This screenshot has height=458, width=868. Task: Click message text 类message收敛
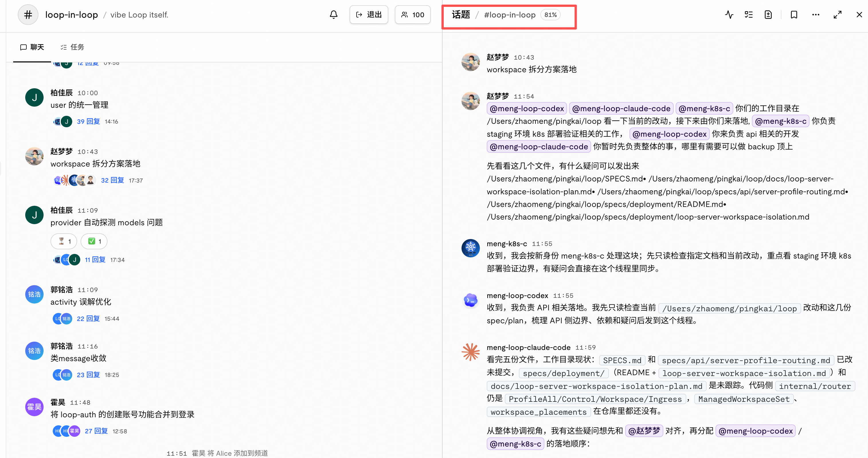[x=78, y=358]
